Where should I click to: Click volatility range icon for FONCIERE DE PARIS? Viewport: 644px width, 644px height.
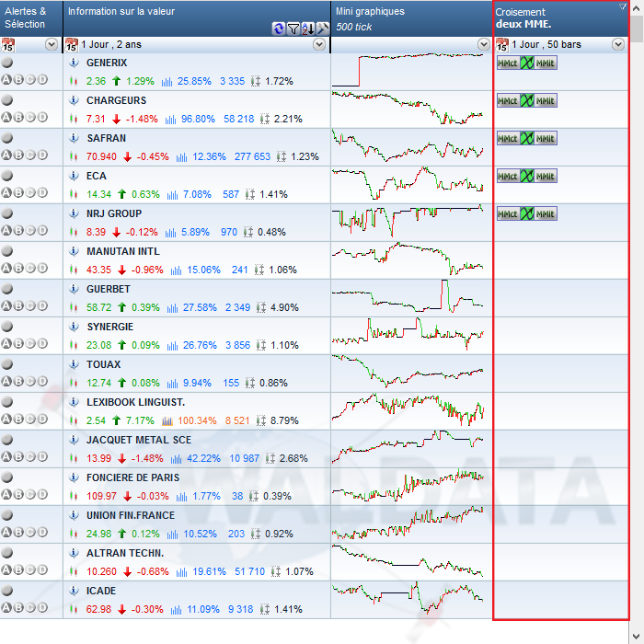tap(254, 496)
